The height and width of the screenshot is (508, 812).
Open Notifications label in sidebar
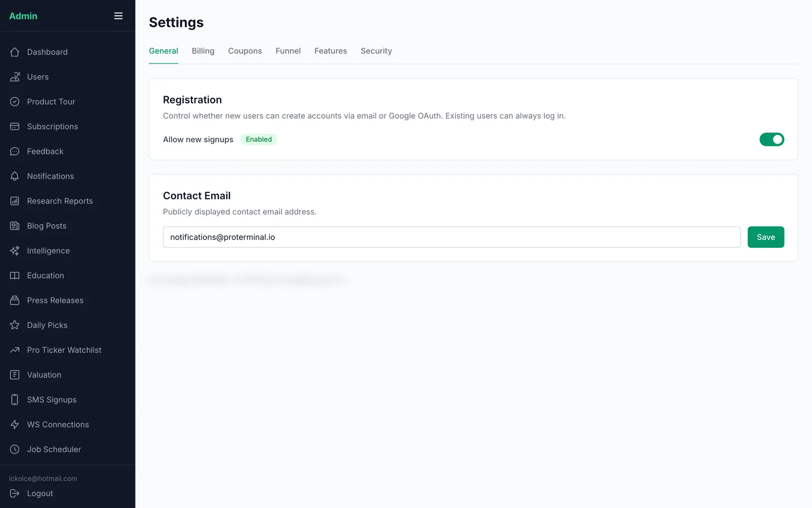[50, 176]
